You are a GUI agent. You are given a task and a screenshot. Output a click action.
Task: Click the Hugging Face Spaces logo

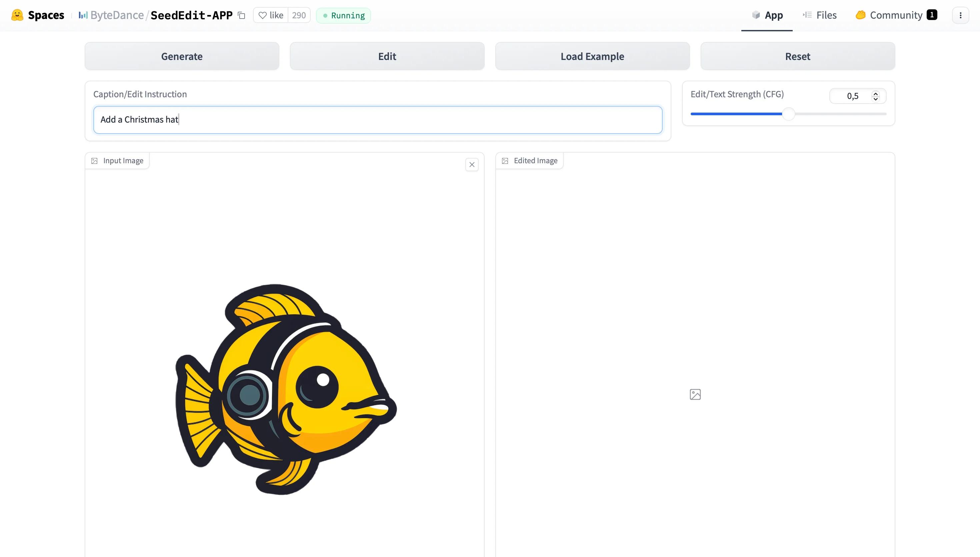click(17, 15)
